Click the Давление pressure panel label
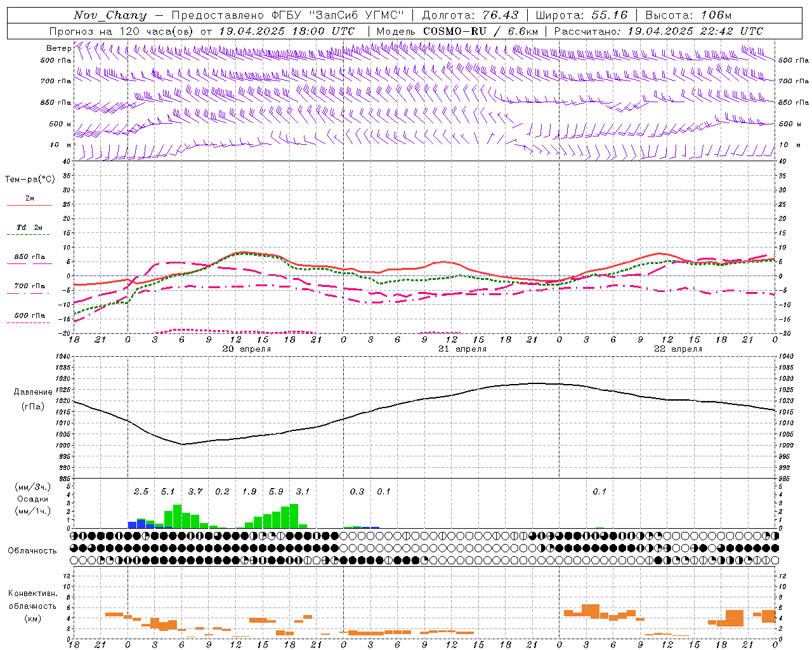Image resolution: width=812 pixels, height=650 pixels. click(33, 392)
